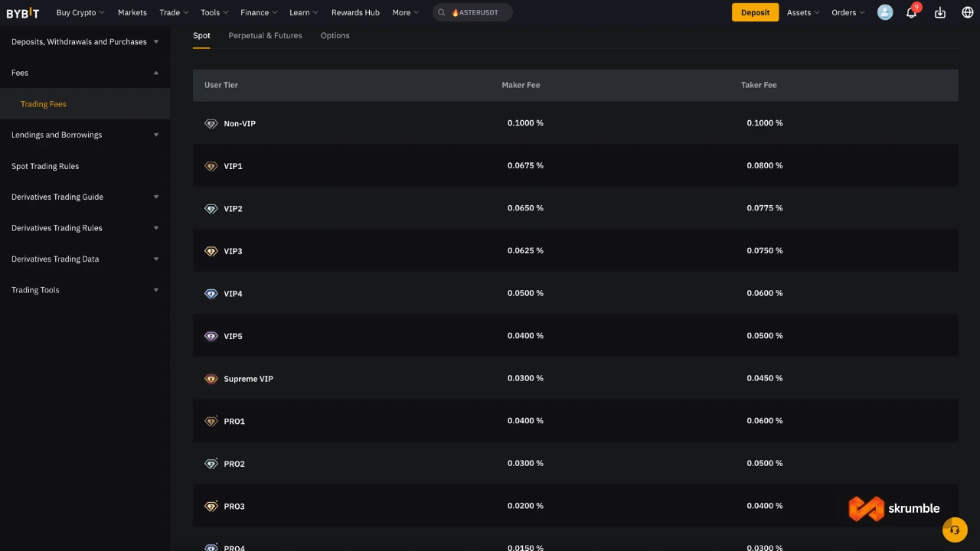Select VIP2 taker fee 0.0775 %
Viewport: 980px width, 551px height.
765,207
